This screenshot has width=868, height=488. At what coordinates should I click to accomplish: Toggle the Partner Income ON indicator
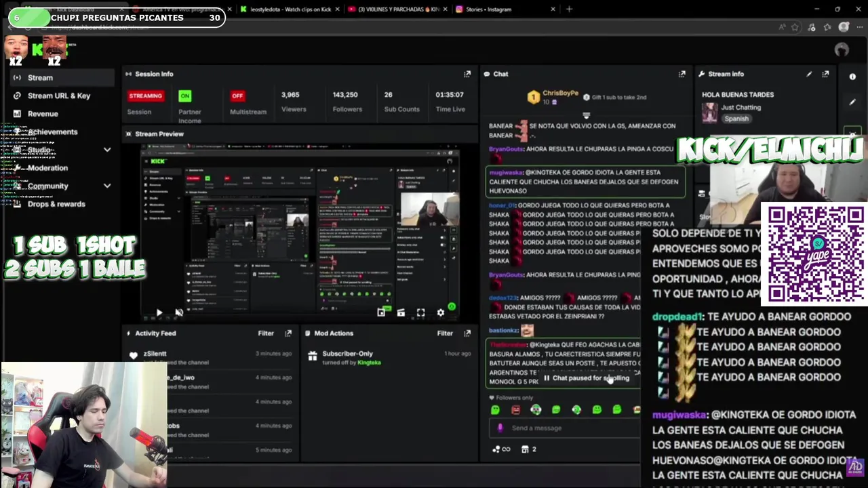click(184, 96)
